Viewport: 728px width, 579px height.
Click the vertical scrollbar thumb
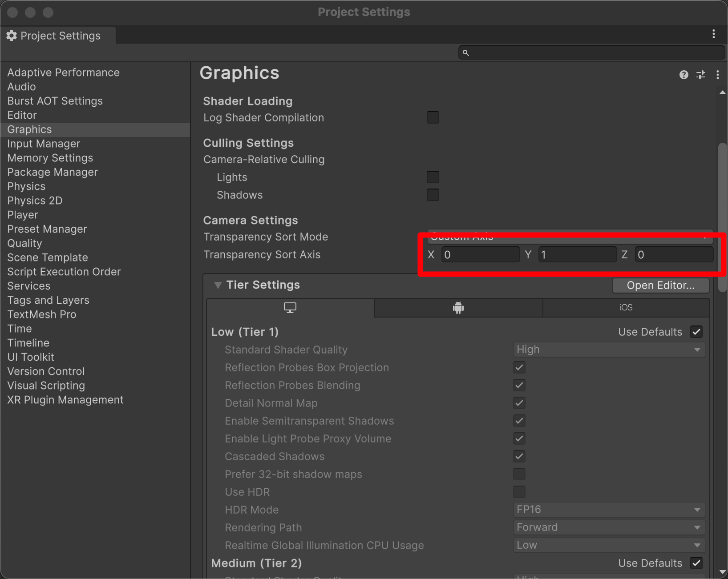[x=723, y=217]
